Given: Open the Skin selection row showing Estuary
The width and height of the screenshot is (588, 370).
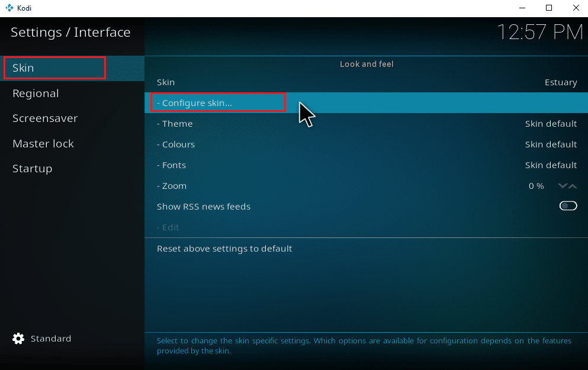Looking at the screenshot, I should point(367,82).
